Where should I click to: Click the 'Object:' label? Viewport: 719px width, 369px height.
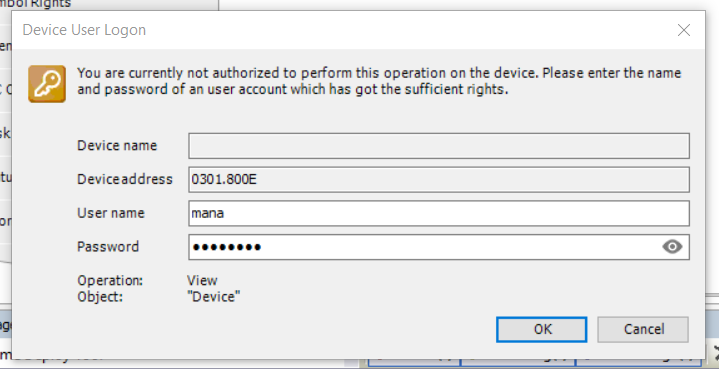click(100, 297)
